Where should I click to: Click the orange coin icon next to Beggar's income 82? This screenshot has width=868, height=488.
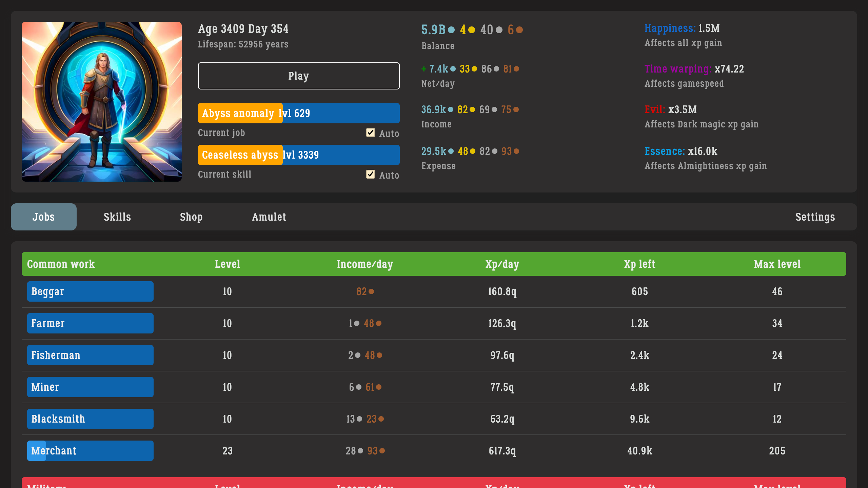coord(372,291)
